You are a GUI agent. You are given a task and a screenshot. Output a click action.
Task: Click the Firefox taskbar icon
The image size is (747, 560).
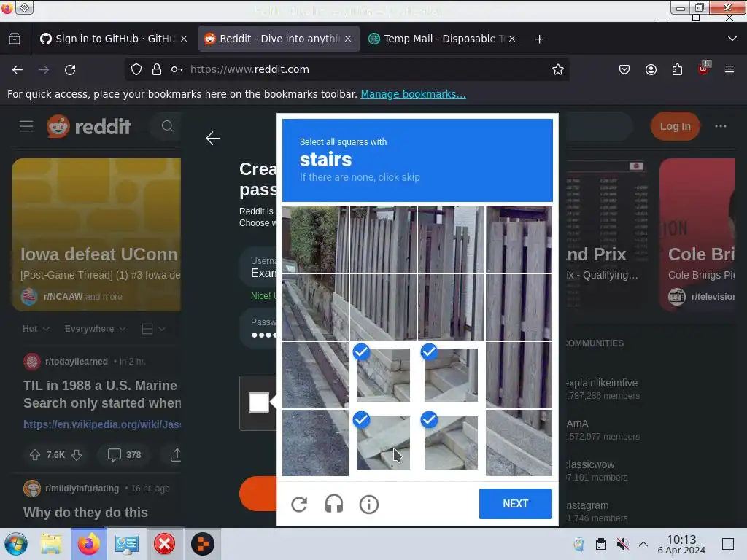pyautogui.click(x=88, y=544)
